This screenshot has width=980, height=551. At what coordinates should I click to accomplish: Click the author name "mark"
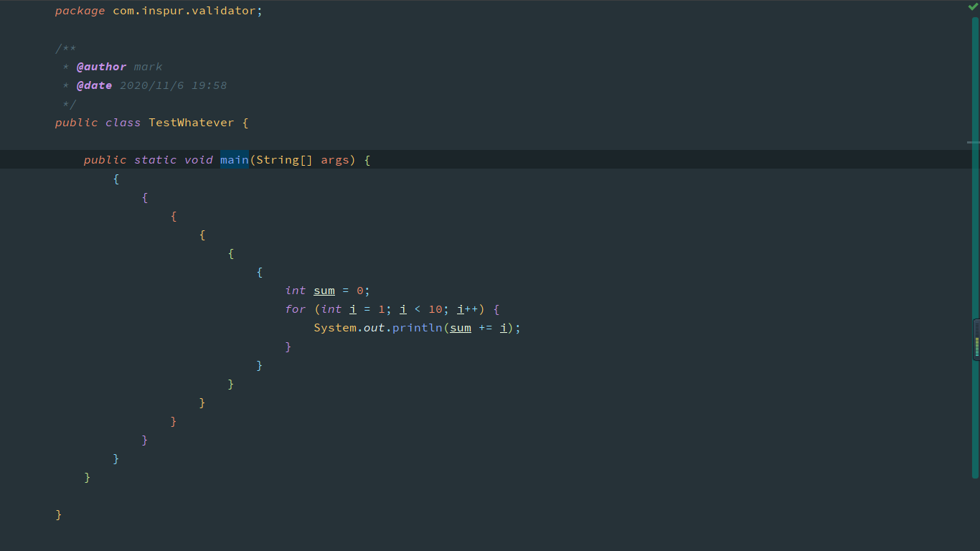point(149,67)
